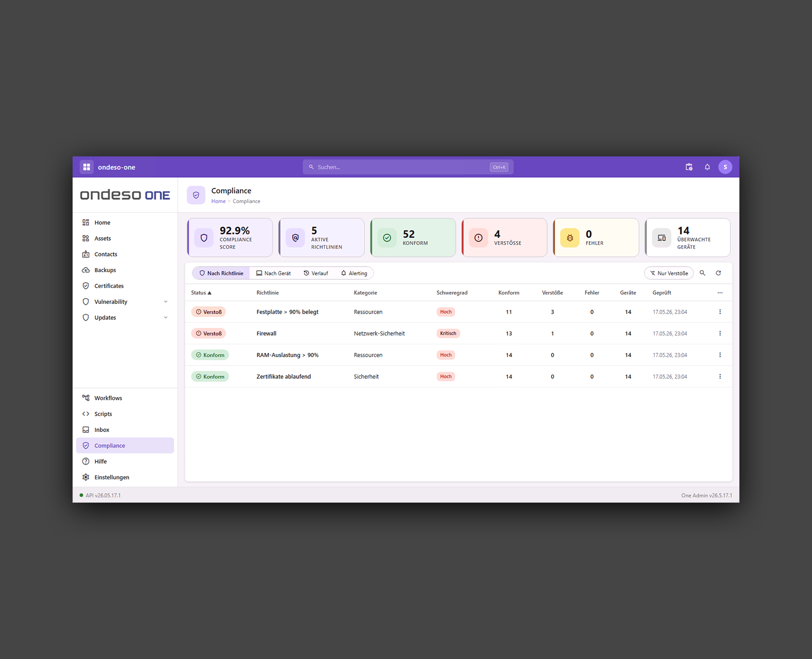The width and height of the screenshot is (812, 659).
Task: Switch to Nach Gerät tab
Action: tap(274, 273)
